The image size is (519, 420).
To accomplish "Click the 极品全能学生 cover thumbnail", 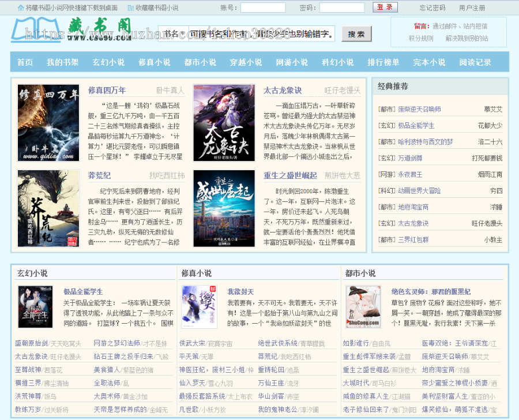I will 35,307.
